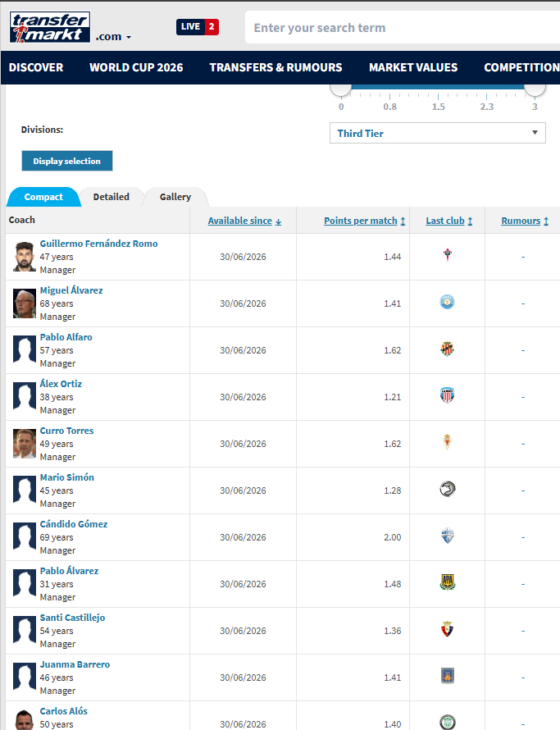Open Cándido Gómez's profile link
This screenshot has height=730, width=560.
[x=74, y=524]
